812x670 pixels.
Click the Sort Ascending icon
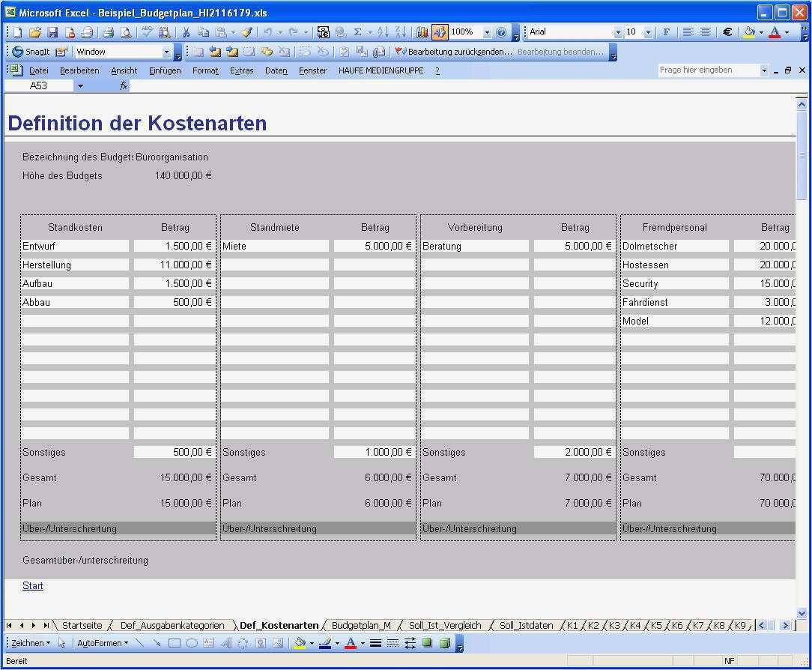click(x=384, y=31)
